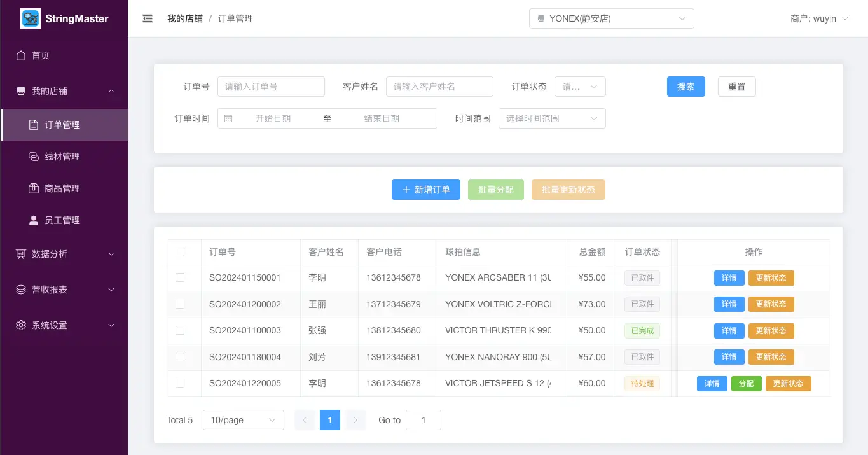The width and height of the screenshot is (868, 455).
Task: Click the StringMaster logo icon
Action: tap(31, 18)
